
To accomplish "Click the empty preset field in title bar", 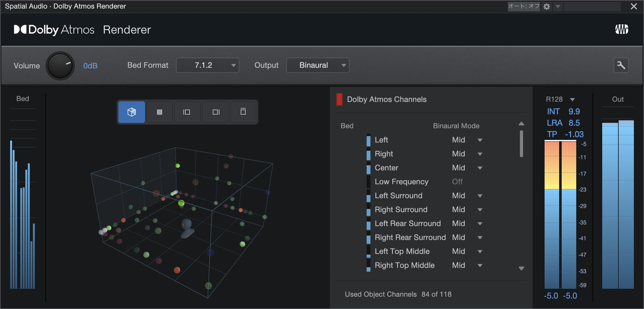I will pos(592,6).
